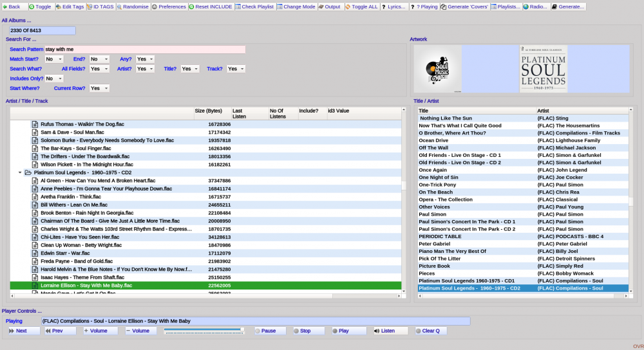Click the Clear Q button
This screenshot has height=350, width=644.
click(x=430, y=331)
